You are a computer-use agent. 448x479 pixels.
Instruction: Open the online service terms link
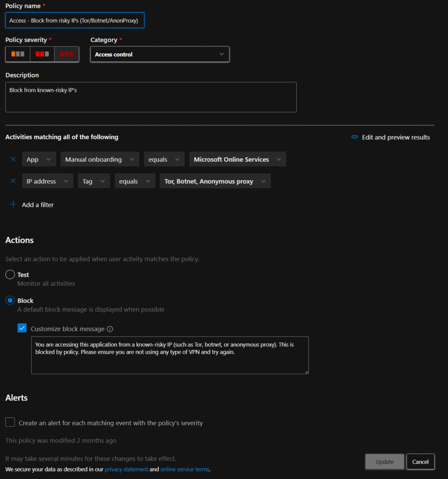[184, 469]
